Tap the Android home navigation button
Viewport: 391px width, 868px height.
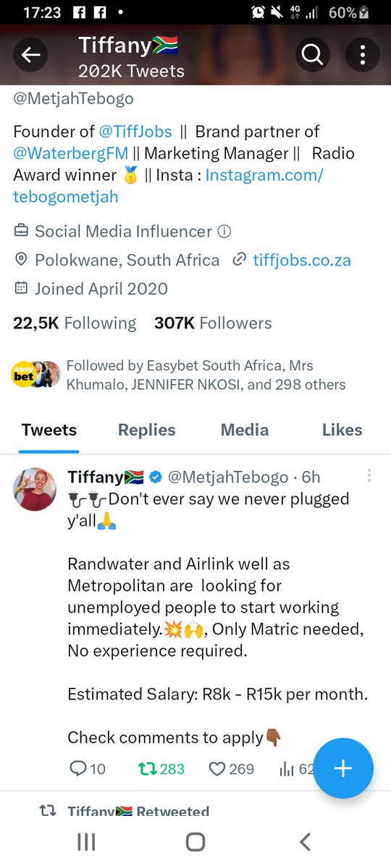pos(195,841)
